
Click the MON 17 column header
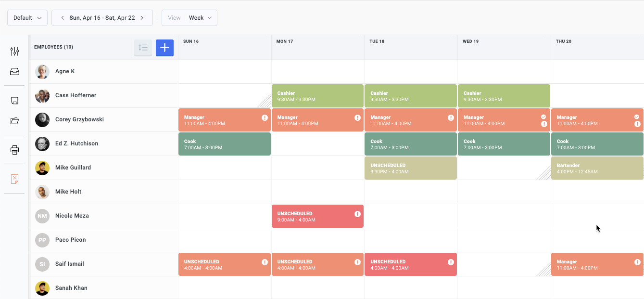pyautogui.click(x=285, y=41)
